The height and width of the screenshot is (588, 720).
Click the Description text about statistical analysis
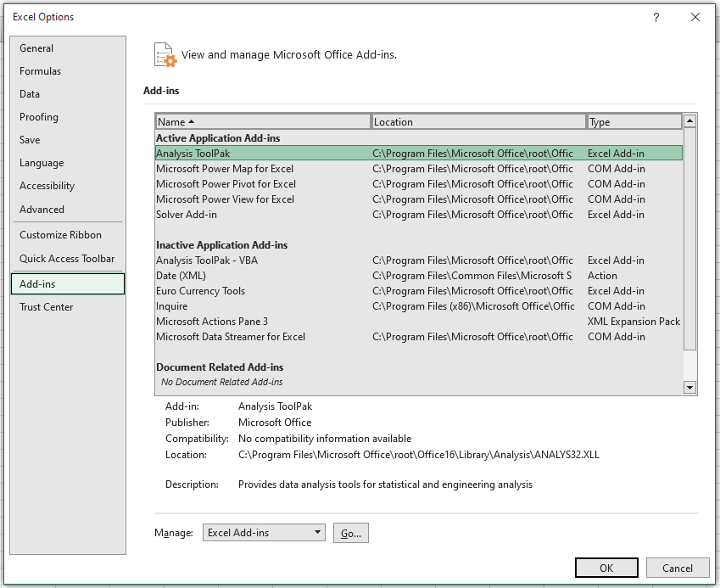point(385,484)
